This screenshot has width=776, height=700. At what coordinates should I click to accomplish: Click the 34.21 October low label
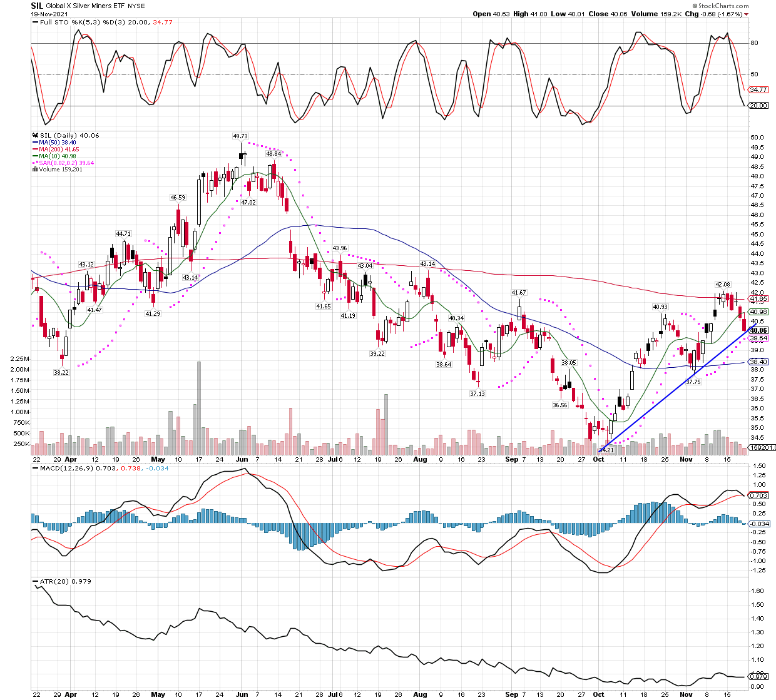pyautogui.click(x=606, y=450)
